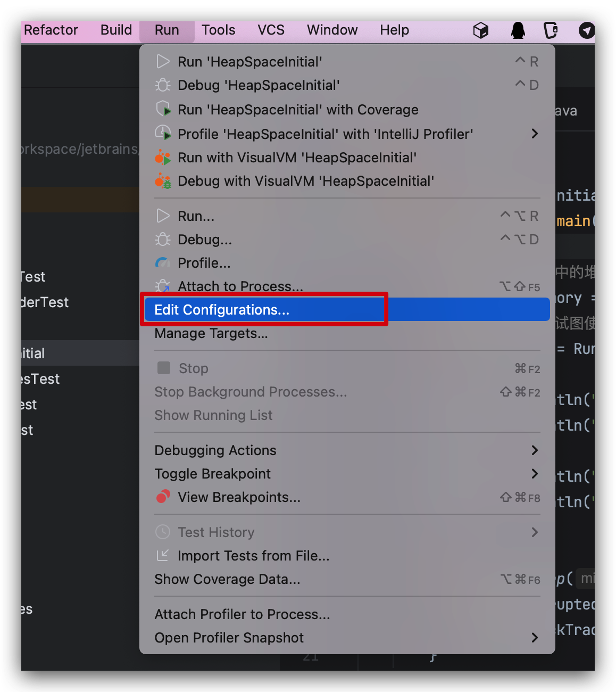616x692 pixels.
Task: Click the 3D cube icon in menu bar
Action: [x=481, y=30]
